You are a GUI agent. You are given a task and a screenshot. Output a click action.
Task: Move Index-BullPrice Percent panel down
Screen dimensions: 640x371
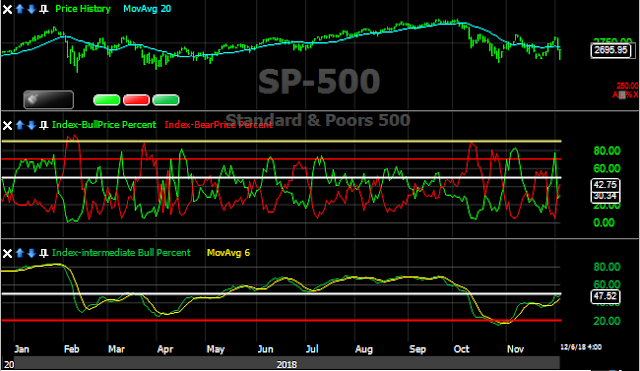point(31,125)
